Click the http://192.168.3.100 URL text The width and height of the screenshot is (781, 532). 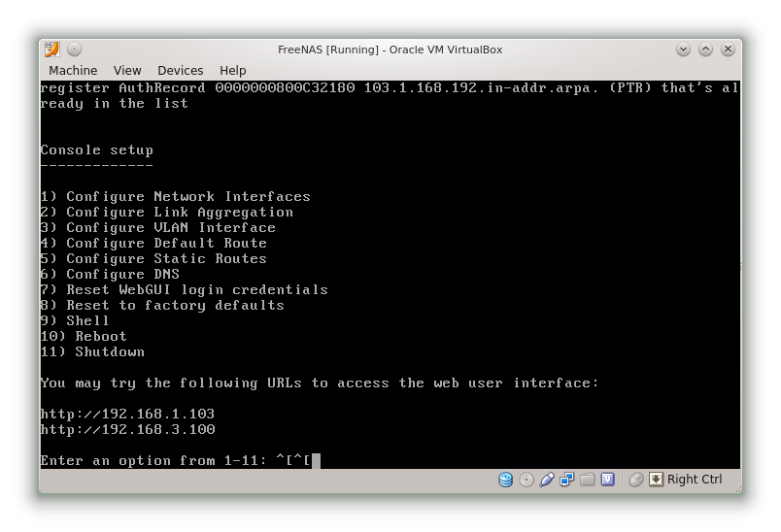[x=127, y=429]
